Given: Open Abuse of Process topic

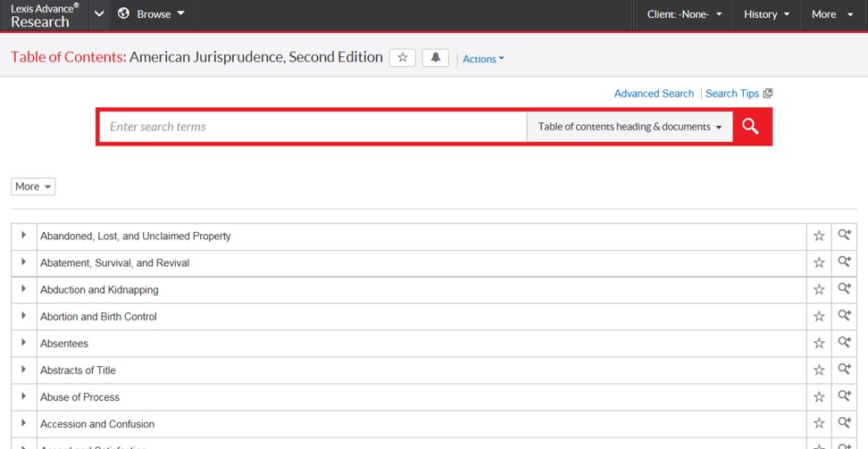Looking at the screenshot, I should tap(79, 397).
